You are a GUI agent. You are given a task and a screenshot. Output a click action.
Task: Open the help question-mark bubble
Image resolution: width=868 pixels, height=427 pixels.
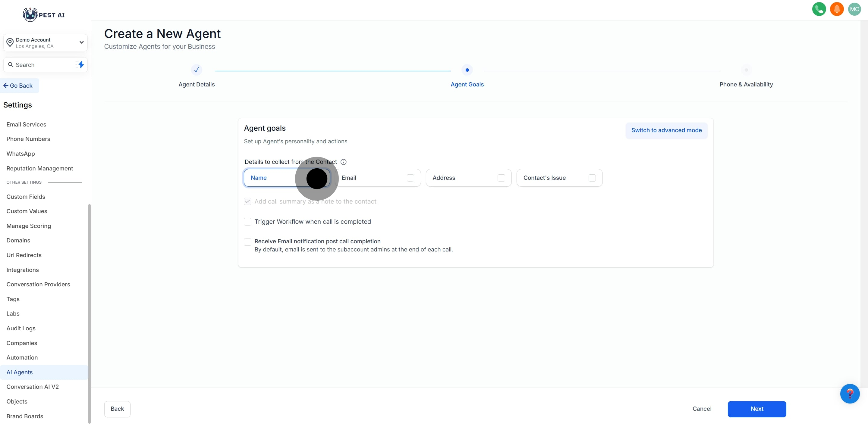click(850, 393)
